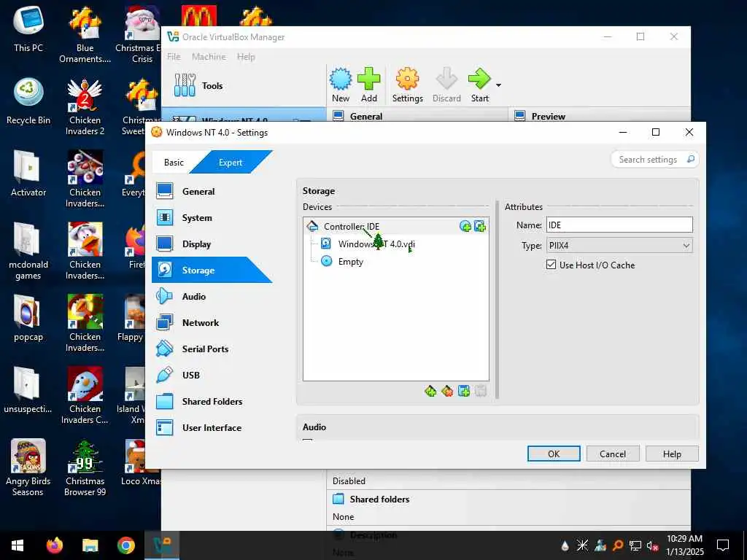Add hard disk to Controller: IDE

tap(480, 226)
